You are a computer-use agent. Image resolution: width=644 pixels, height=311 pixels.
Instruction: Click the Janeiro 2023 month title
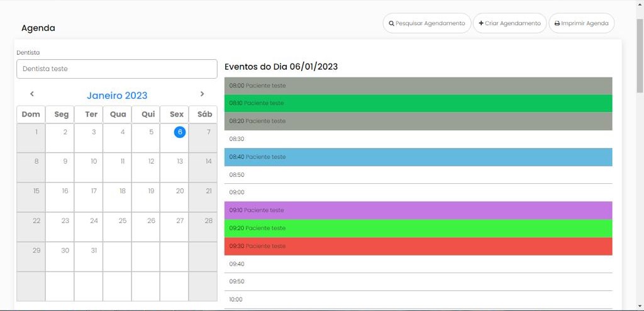tap(117, 95)
